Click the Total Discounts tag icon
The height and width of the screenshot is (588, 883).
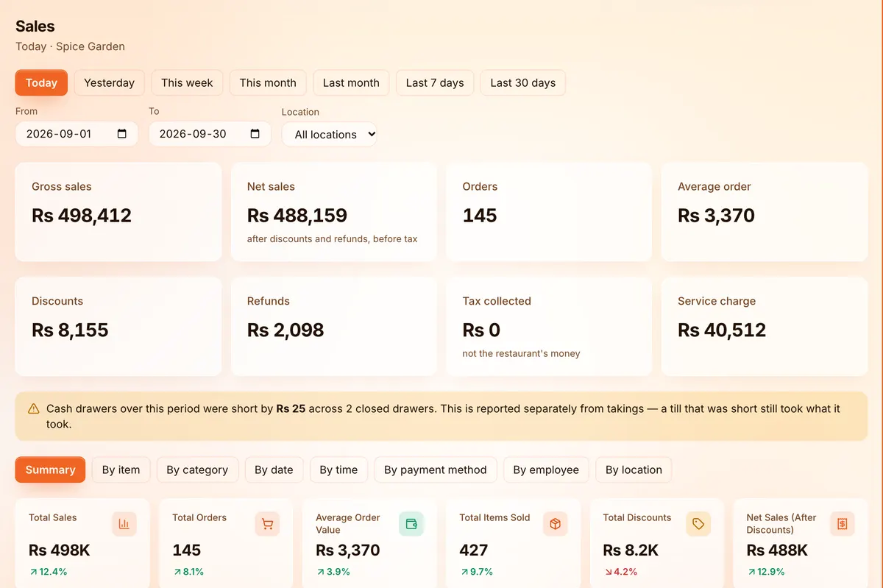coord(698,524)
